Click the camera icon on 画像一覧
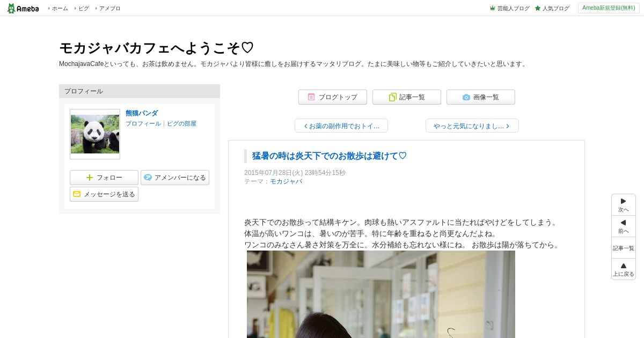 466,97
